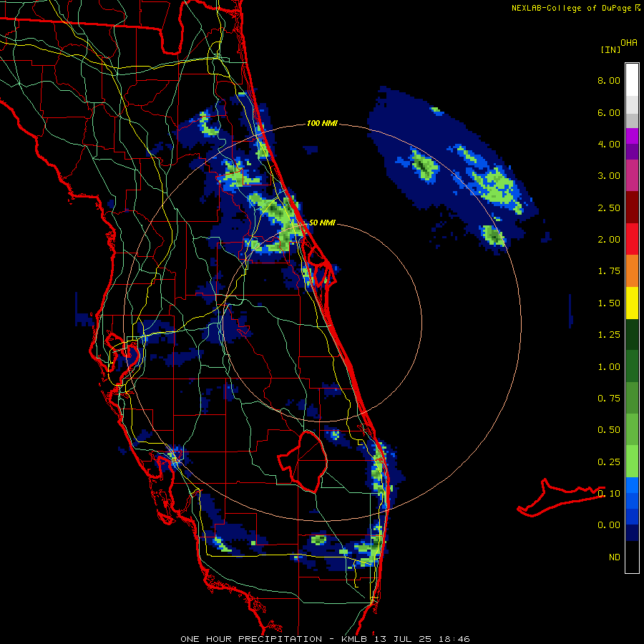Click the 100 NMI range ring label
This screenshot has height=644, width=644.
(x=322, y=123)
